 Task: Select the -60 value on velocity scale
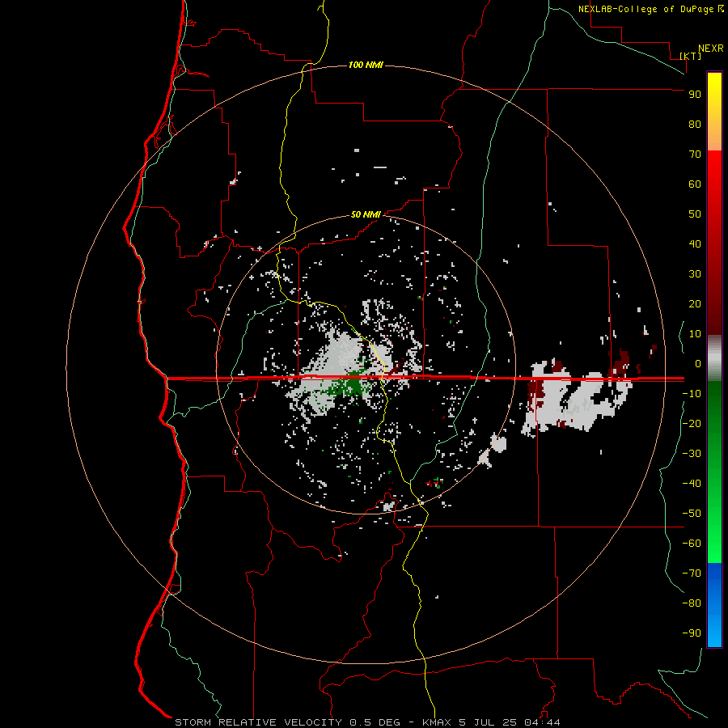tap(692, 544)
